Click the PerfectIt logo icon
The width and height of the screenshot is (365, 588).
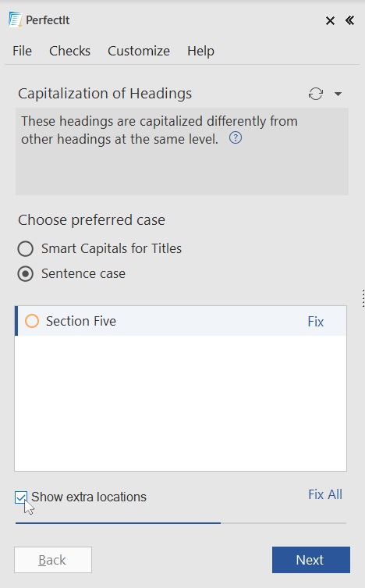pyautogui.click(x=15, y=20)
